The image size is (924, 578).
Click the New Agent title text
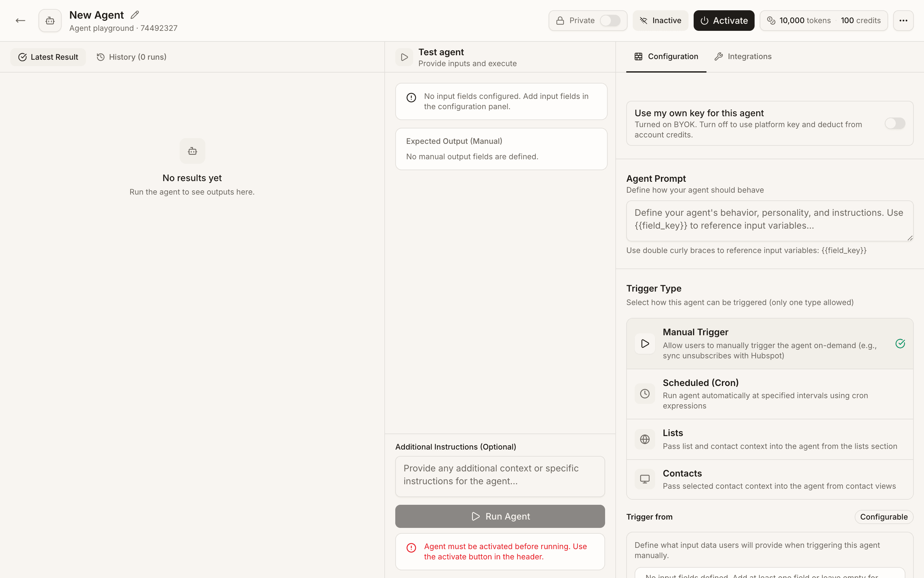(96, 15)
